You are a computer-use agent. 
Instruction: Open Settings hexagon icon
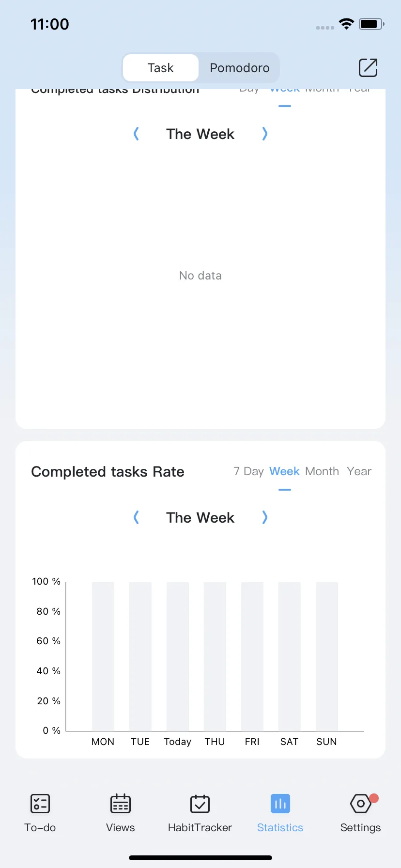point(361,804)
